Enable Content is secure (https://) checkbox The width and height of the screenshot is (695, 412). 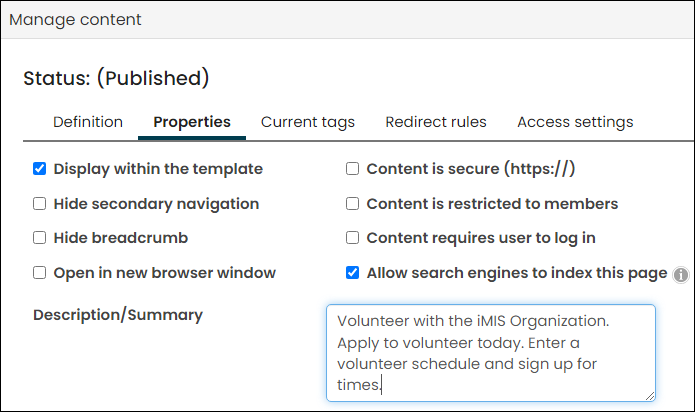[352, 169]
